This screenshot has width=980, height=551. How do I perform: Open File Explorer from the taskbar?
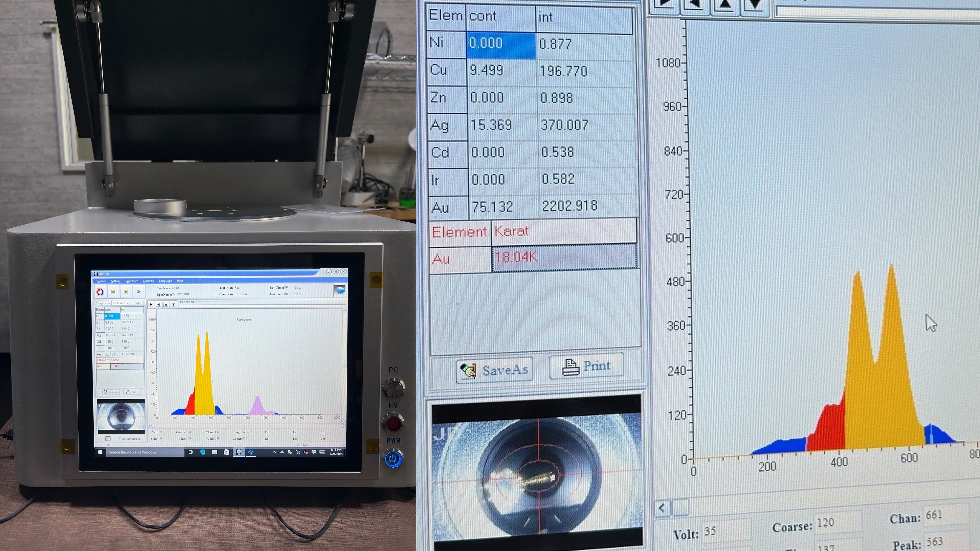215,452
